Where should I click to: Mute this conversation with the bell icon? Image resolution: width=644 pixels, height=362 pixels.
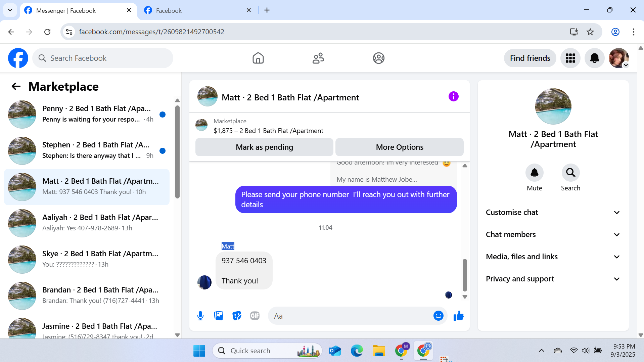click(534, 173)
